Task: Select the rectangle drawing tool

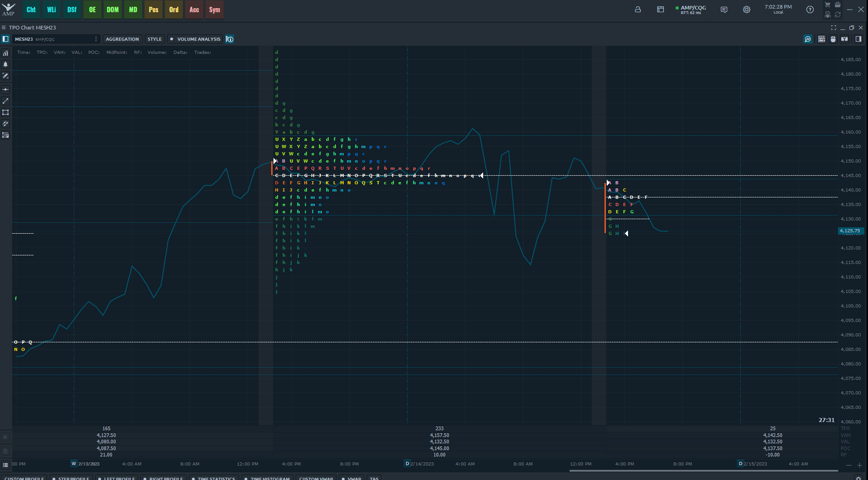Action: tap(5, 112)
